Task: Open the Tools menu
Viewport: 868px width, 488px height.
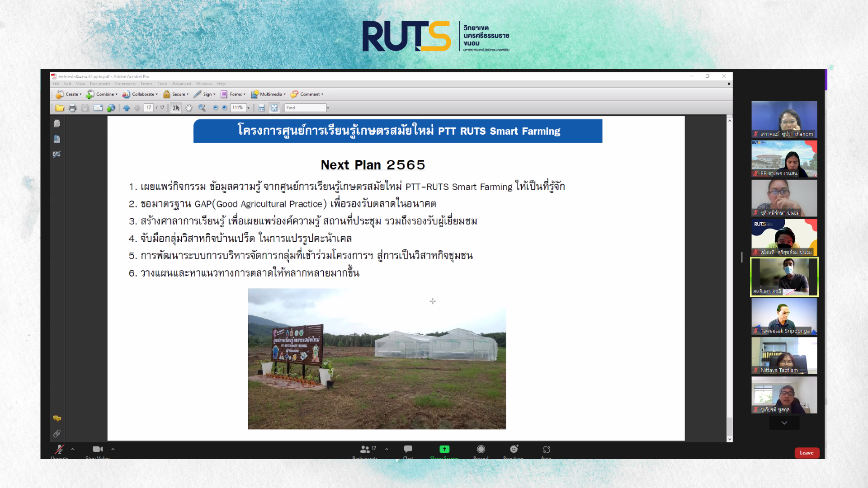Action: pos(163,84)
